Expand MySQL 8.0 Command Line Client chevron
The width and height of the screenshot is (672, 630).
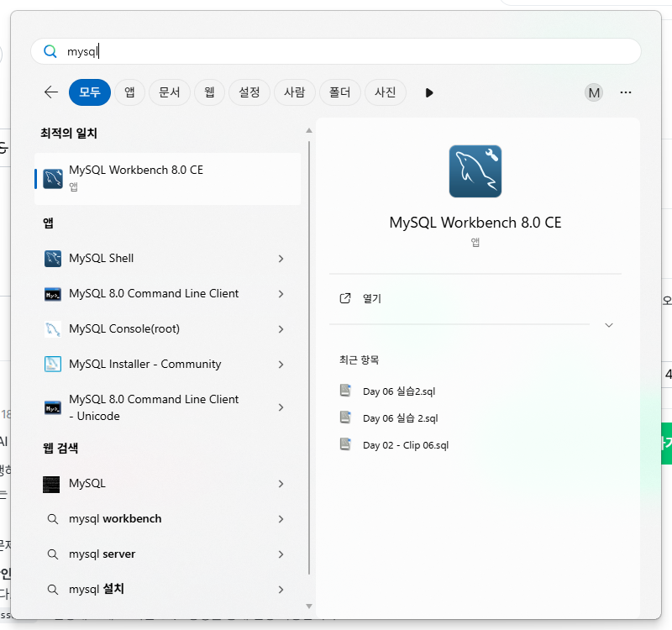[x=281, y=294]
